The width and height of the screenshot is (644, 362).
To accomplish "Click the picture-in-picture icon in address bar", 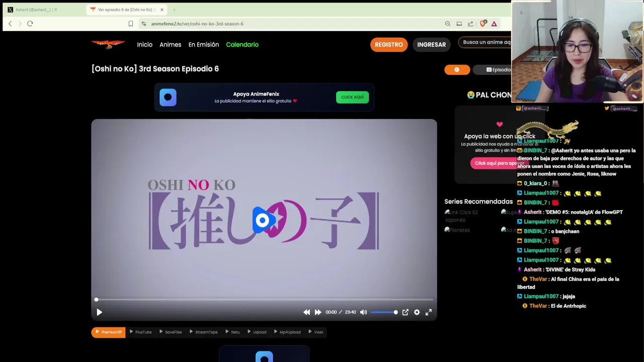I will pyautogui.click(x=459, y=24).
